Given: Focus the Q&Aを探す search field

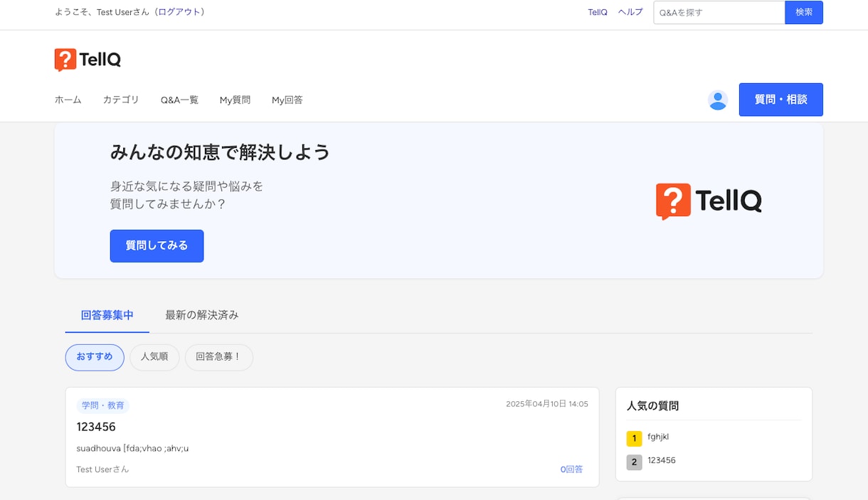Looking at the screenshot, I should [x=719, y=12].
